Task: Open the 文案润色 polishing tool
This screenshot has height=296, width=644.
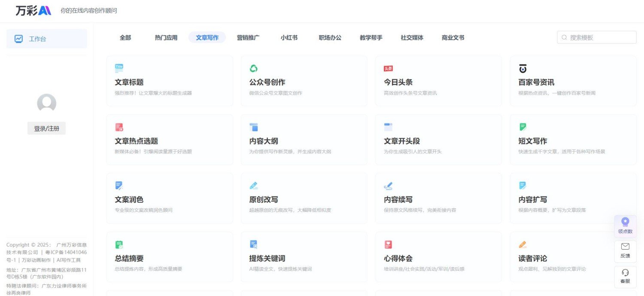Action: (x=130, y=199)
